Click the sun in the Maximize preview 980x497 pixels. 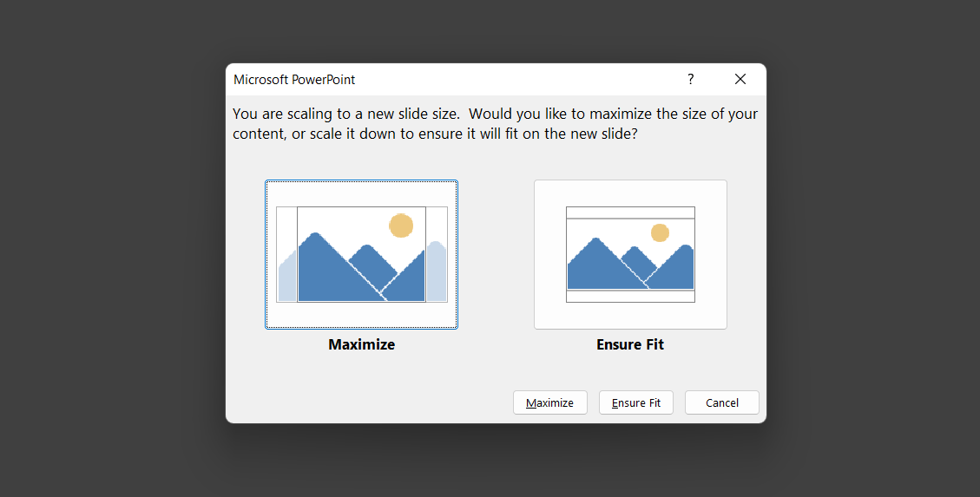click(x=401, y=226)
